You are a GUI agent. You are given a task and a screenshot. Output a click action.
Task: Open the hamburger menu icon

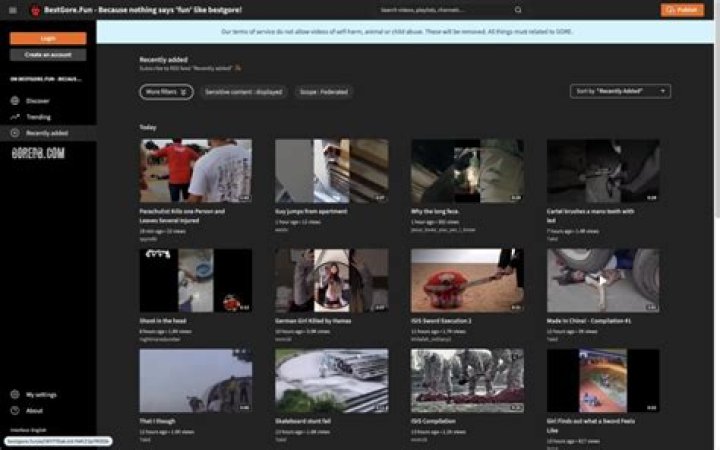tap(13, 10)
